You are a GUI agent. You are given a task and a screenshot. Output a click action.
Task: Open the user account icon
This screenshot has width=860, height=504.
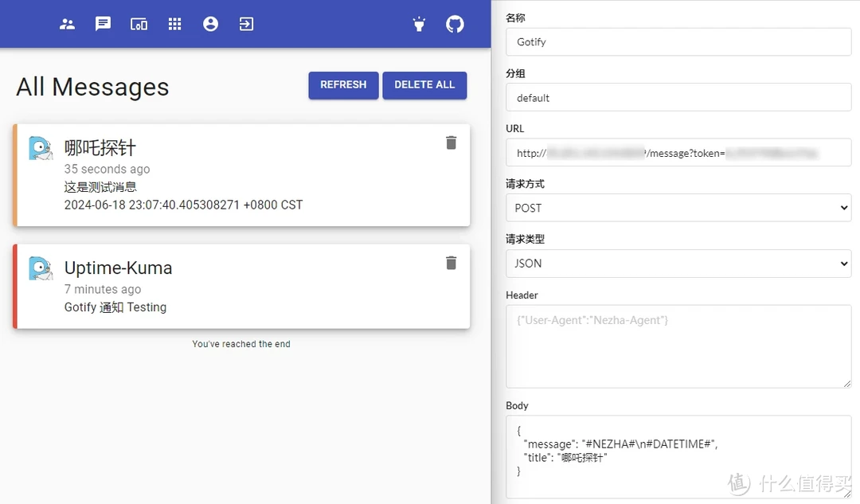[x=210, y=24]
